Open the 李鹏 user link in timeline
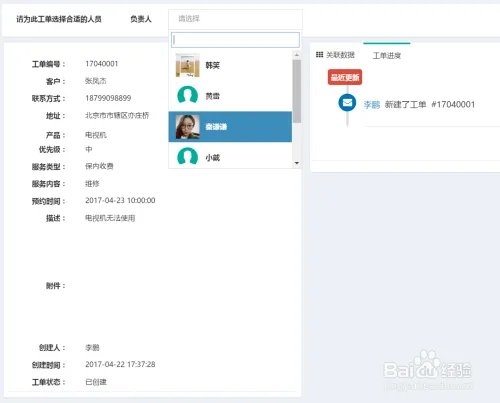This screenshot has height=403, width=500. pos(372,105)
